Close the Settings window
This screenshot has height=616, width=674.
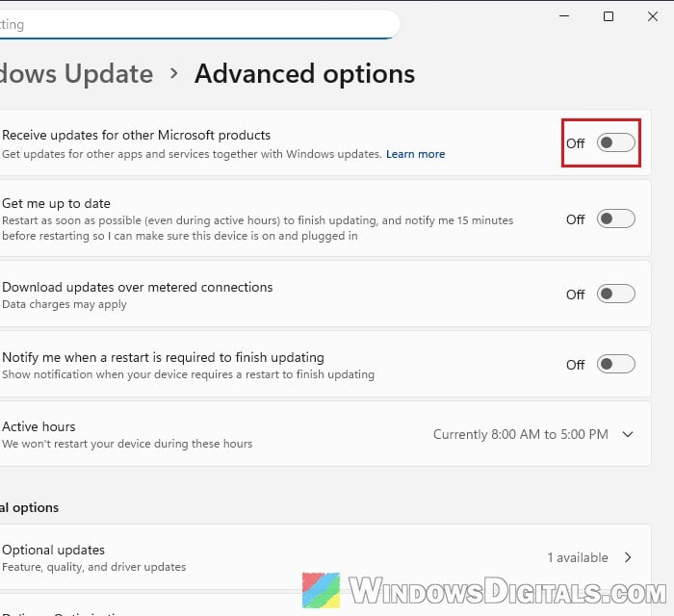(x=653, y=16)
